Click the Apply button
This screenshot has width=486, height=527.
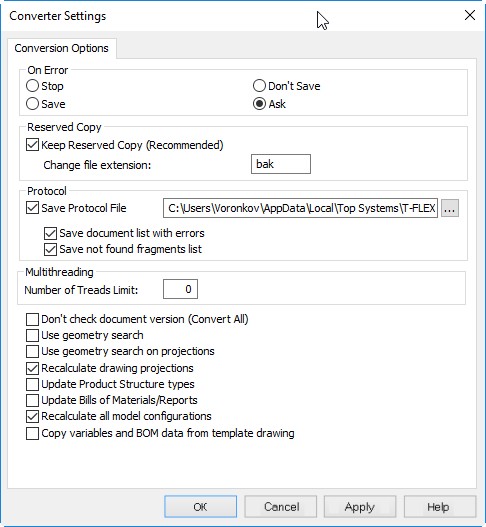pyautogui.click(x=360, y=506)
